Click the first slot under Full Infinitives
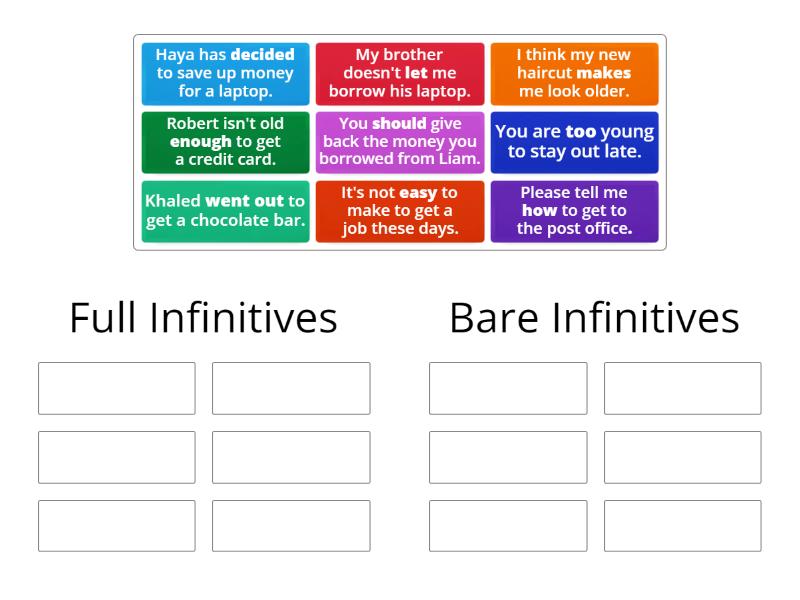 pyautogui.click(x=116, y=389)
